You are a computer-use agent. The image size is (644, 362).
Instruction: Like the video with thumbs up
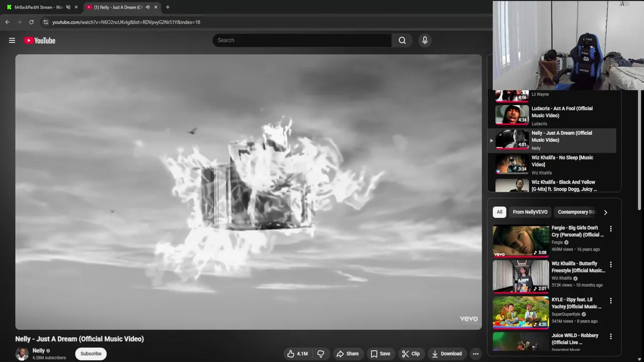tap(297, 353)
